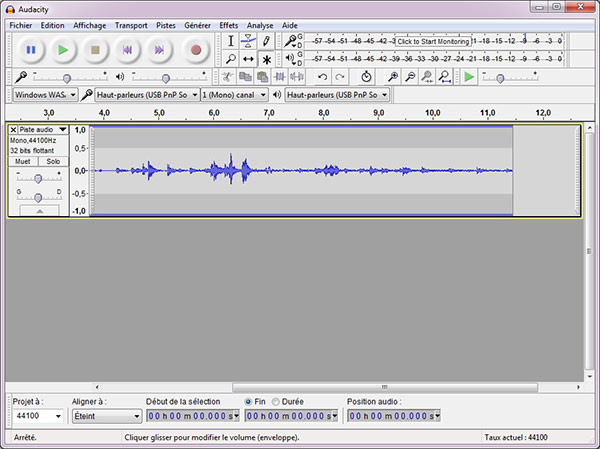
Task: Adjust the play-at-speed slider
Action: click(500, 78)
